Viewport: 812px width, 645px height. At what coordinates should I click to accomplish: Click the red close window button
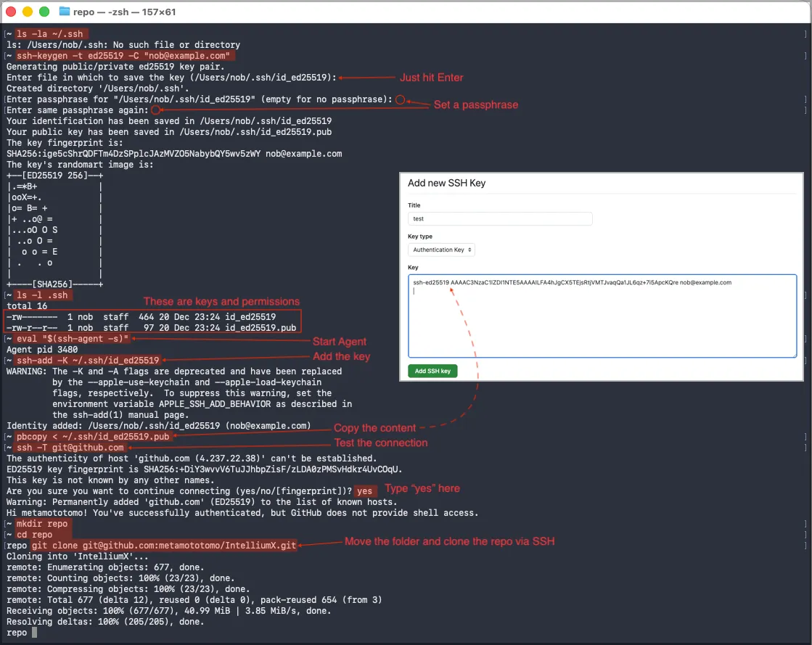(12, 12)
